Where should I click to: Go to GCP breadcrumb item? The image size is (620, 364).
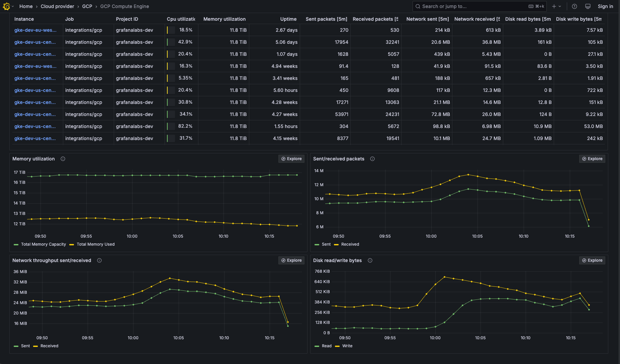coord(87,6)
